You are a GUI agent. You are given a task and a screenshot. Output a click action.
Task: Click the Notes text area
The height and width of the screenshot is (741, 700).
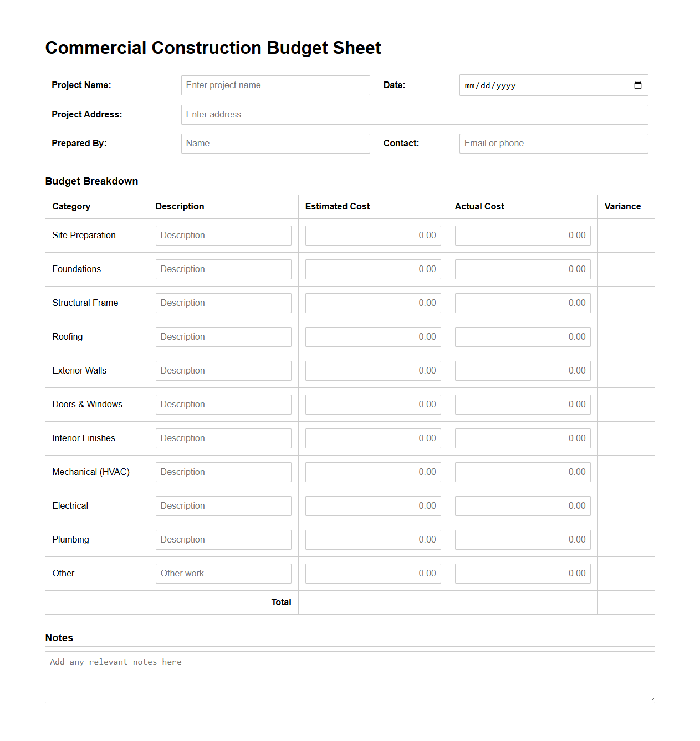[x=350, y=676]
